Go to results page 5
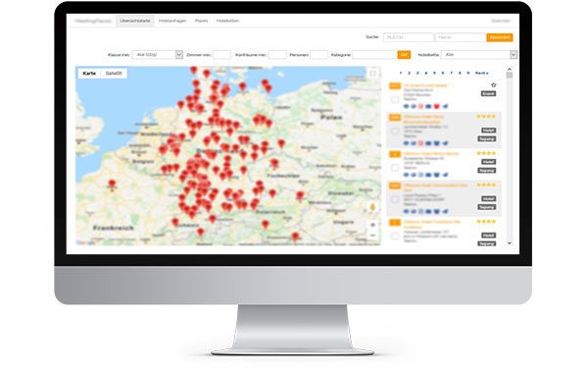 click(434, 73)
